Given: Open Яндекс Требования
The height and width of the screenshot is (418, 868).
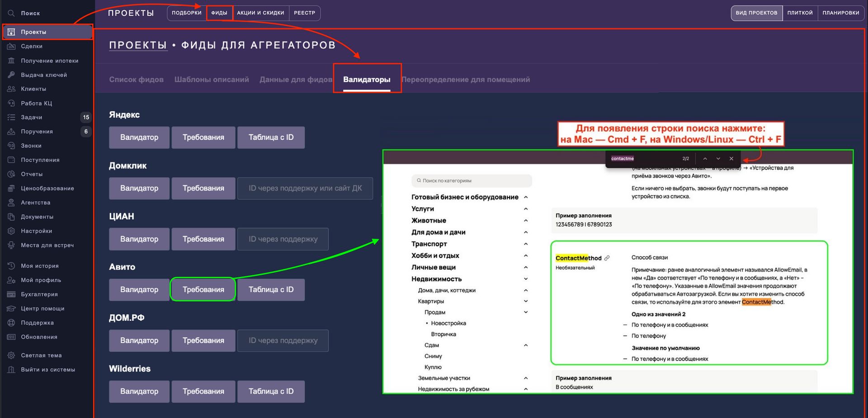Looking at the screenshot, I should (x=203, y=138).
